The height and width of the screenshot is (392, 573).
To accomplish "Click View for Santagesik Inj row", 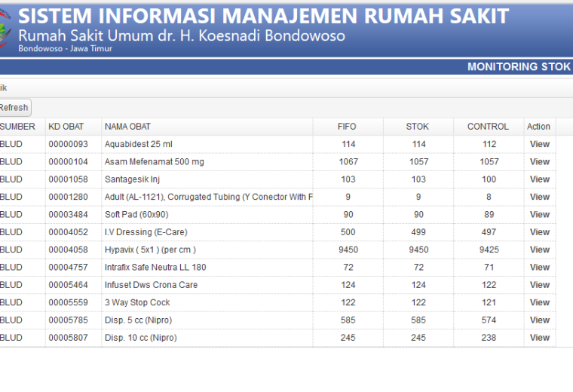I will (x=539, y=179).
